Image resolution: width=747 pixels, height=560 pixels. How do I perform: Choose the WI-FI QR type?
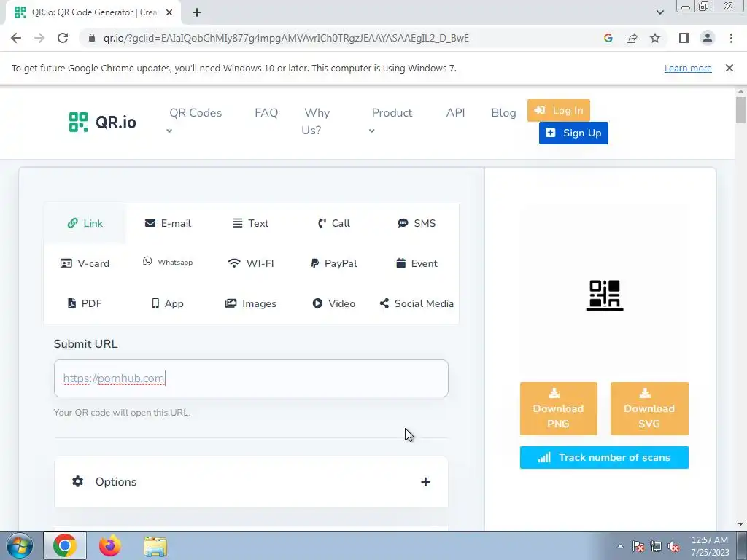coord(251,263)
